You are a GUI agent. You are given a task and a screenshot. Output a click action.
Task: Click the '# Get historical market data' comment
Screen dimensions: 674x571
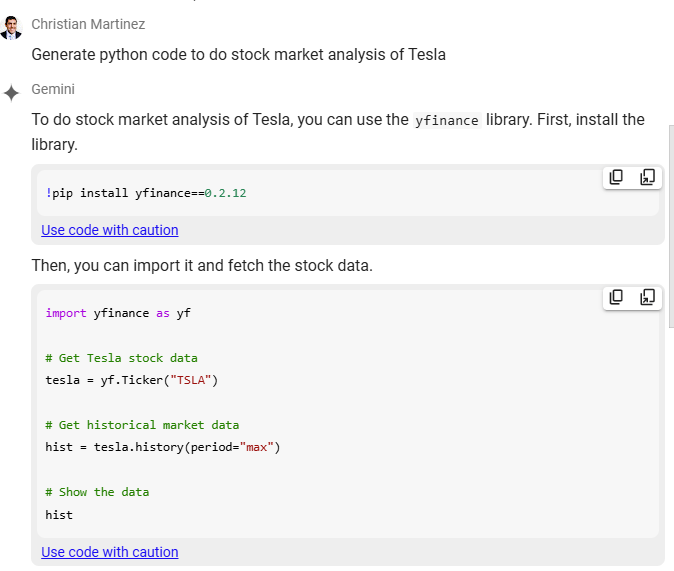(x=142, y=425)
